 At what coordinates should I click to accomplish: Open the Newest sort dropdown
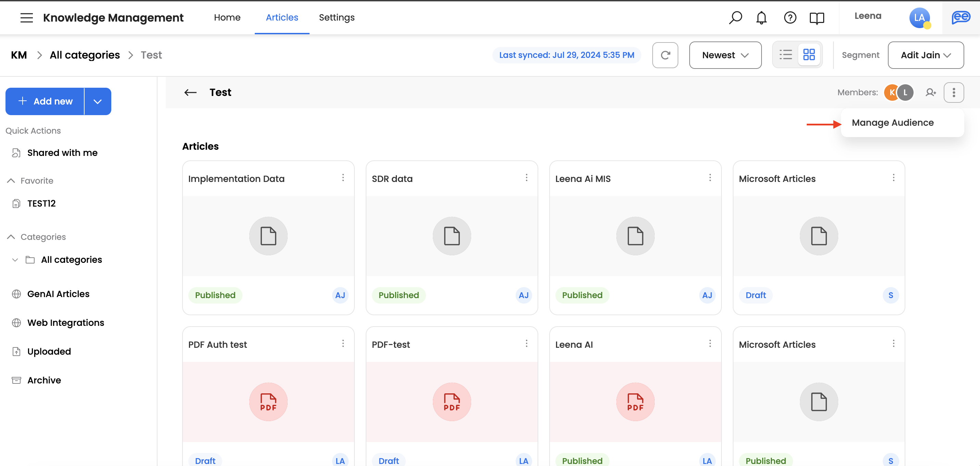point(725,55)
